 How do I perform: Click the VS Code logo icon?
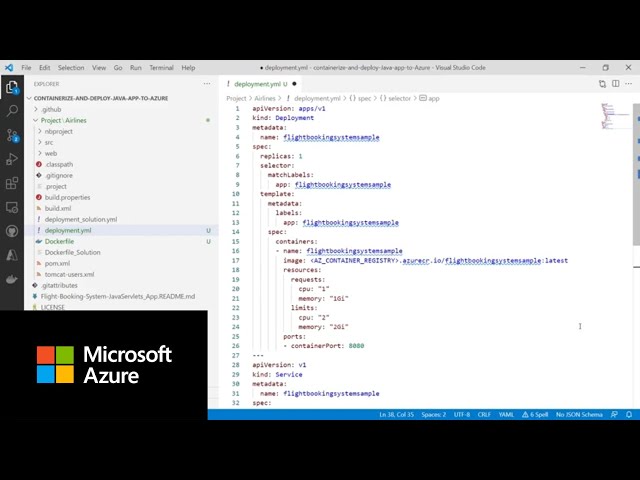9,68
